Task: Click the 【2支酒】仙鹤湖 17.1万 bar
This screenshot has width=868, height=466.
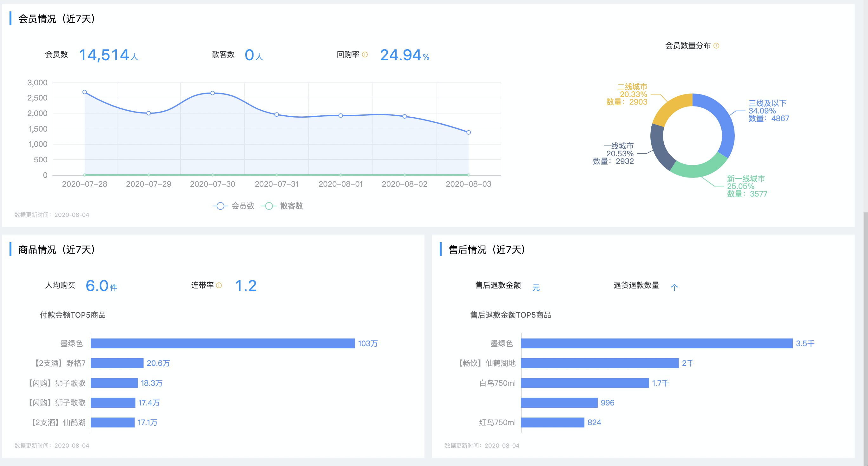Action: coord(113,422)
